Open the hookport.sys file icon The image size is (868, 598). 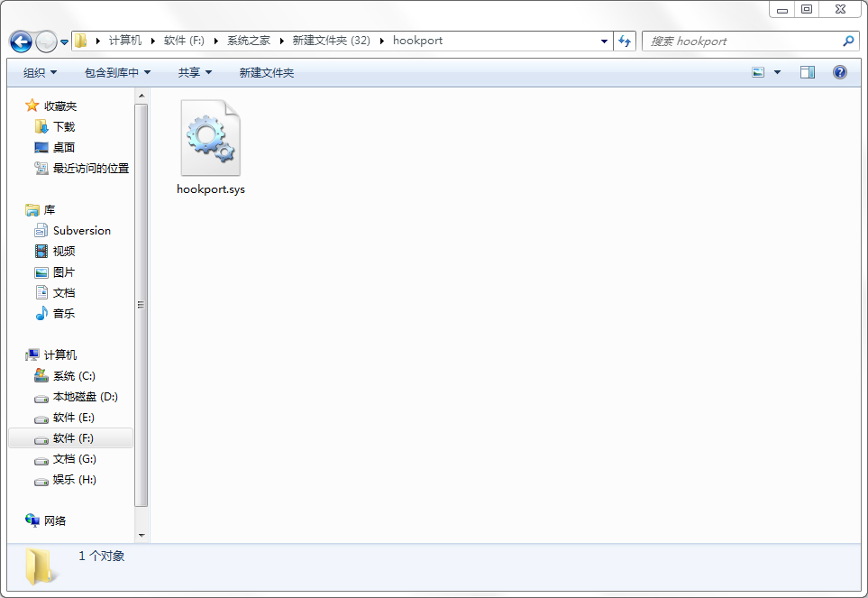(x=210, y=140)
